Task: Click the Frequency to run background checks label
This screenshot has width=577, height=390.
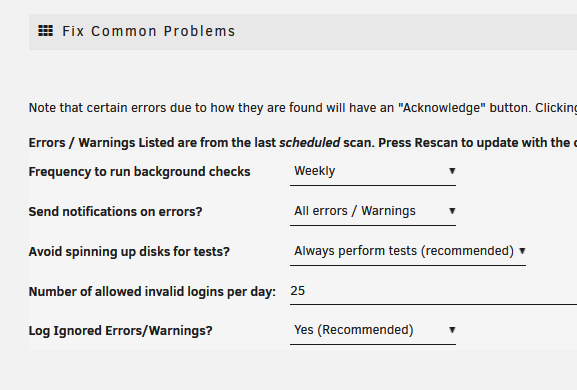Action: pyautogui.click(x=139, y=172)
